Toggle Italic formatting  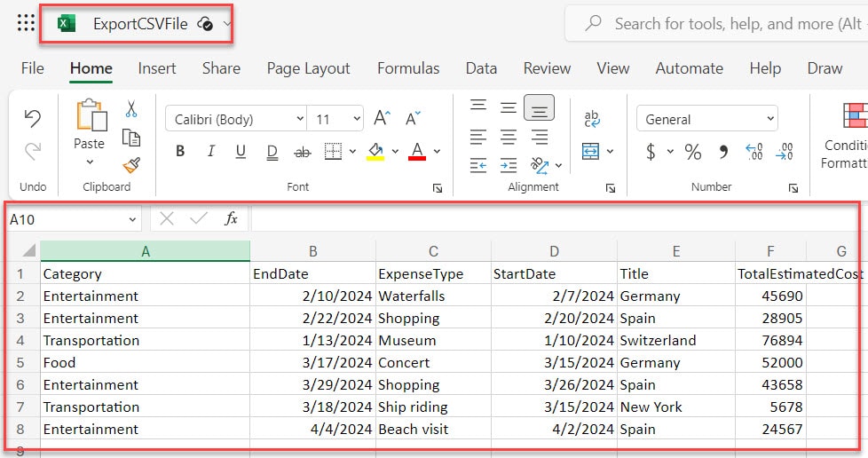(x=210, y=151)
